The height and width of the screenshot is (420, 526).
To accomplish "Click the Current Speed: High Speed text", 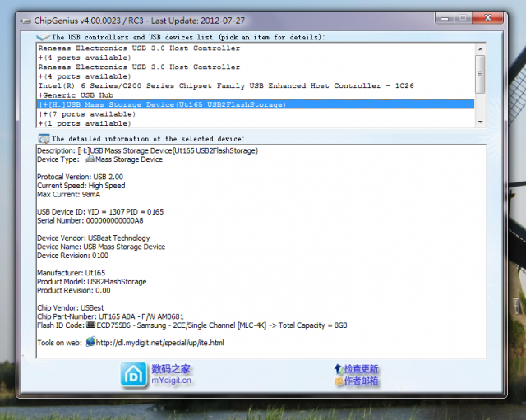I will [x=81, y=185].
